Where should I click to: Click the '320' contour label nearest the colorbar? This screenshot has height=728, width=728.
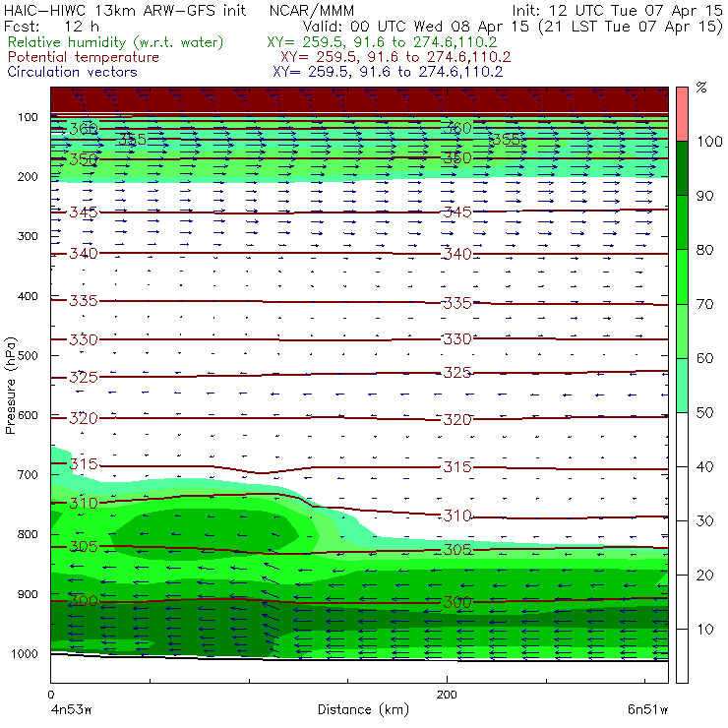click(x=457, y=420)
